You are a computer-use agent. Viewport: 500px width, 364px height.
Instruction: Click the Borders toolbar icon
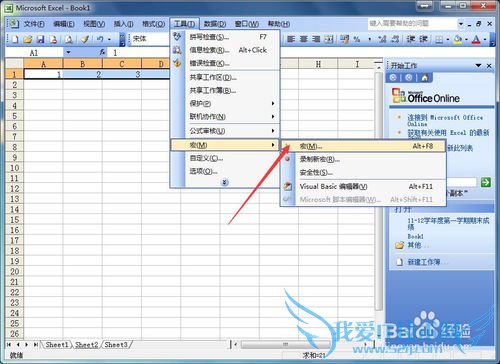(439, 40)
